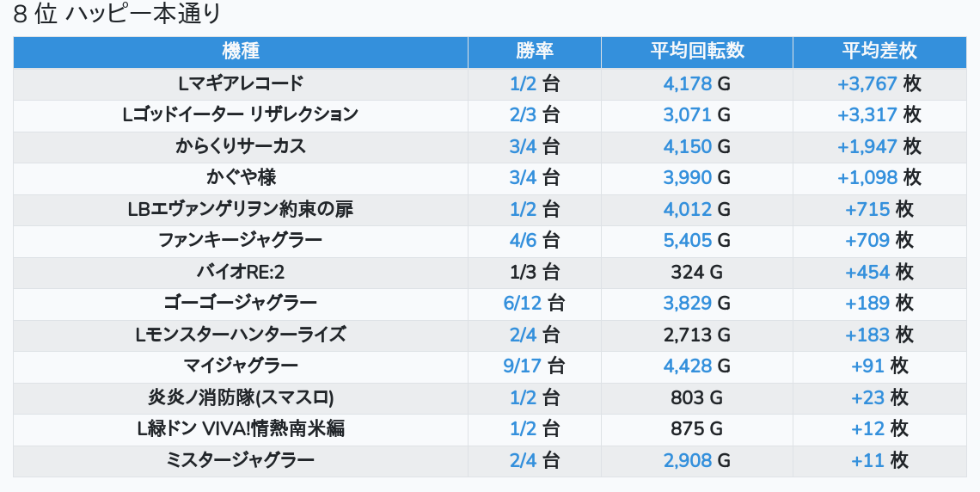
Task: Sort table by 勝率 column header
Action: coord(535,52)
